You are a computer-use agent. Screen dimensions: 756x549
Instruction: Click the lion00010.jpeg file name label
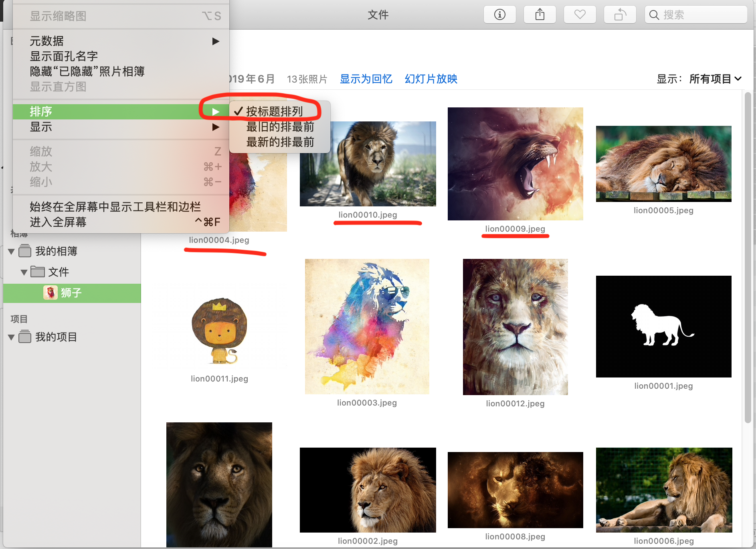click(x=368, y=215)
